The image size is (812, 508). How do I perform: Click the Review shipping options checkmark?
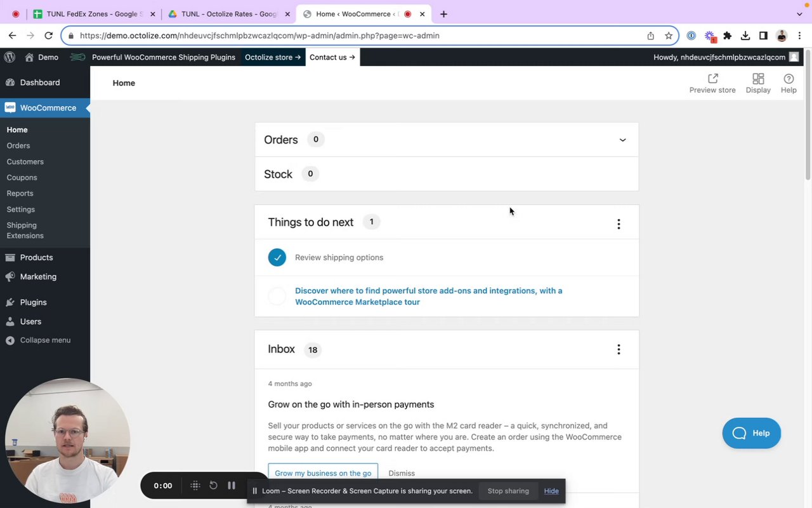[x=277, y=257]
